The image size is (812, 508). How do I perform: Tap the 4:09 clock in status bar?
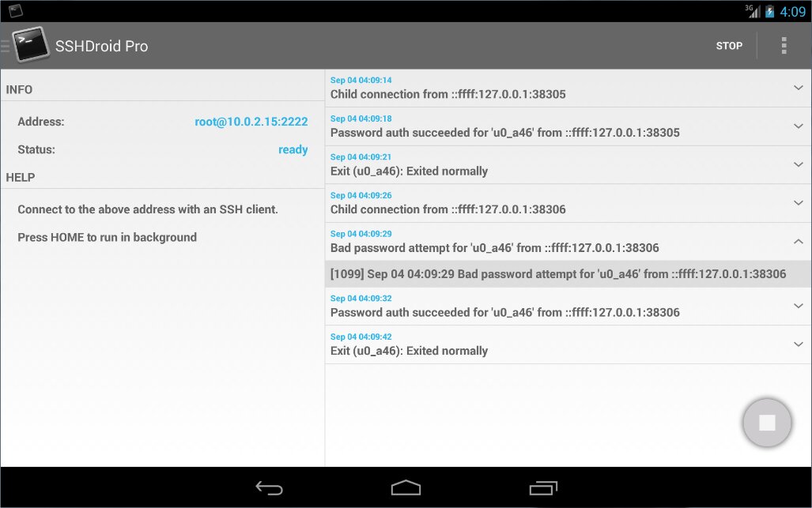point(793,11)
